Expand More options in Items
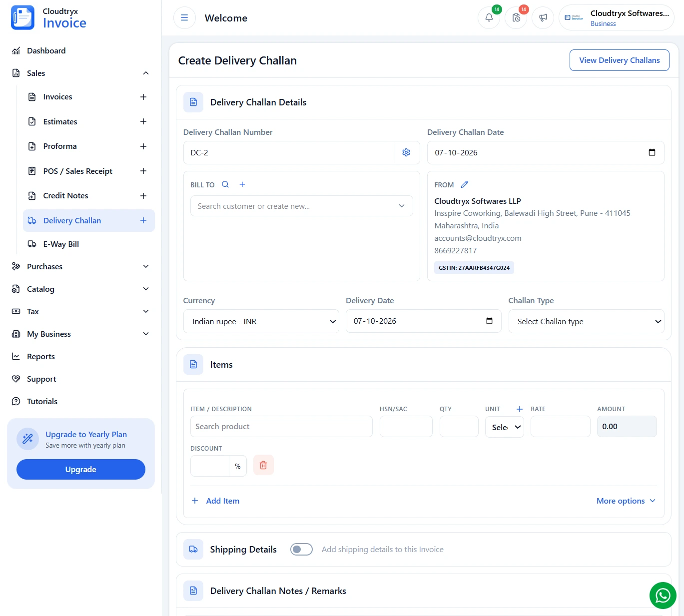The width and height of the screenshot is (684, 616). tap(626, 501)
